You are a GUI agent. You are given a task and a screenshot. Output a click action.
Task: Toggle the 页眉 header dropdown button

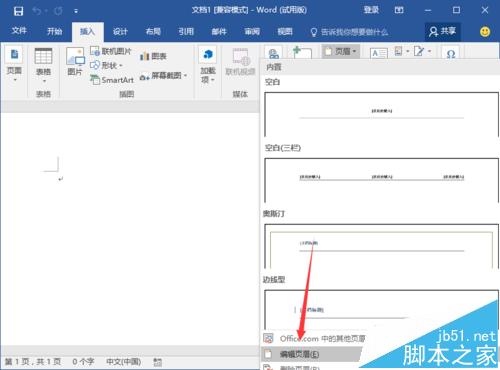341,51
